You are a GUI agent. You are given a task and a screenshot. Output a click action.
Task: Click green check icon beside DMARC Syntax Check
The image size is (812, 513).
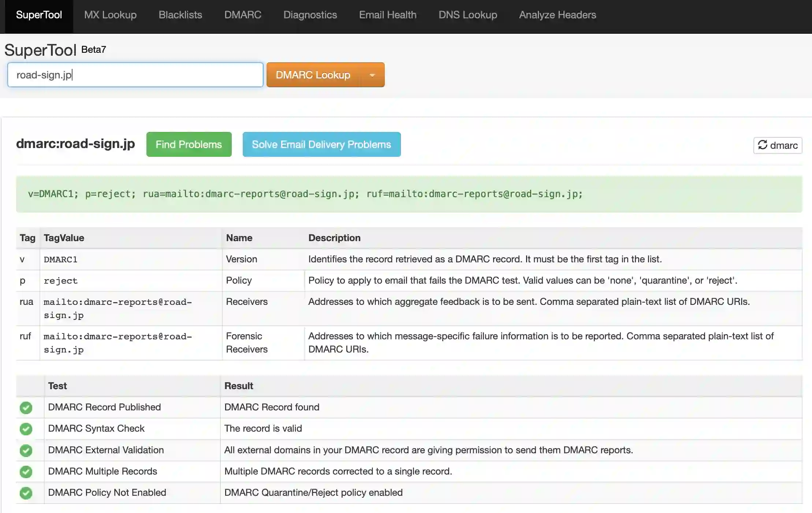tap(26, 429)
